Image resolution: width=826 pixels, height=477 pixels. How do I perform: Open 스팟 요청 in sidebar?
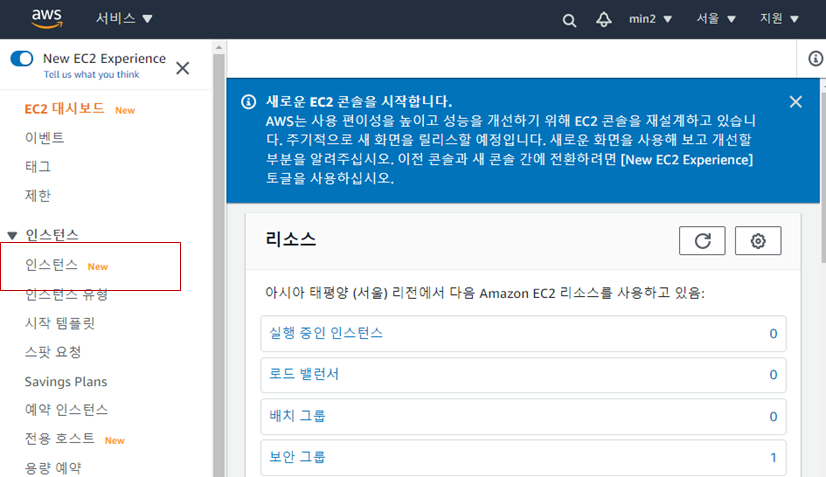(x=53, y=352)
